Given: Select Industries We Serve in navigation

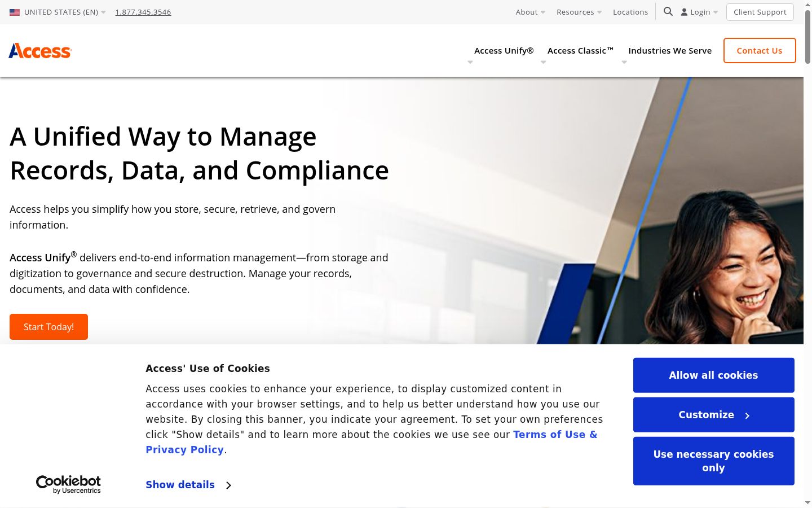Looking at the screenshot, I should 670,51.
